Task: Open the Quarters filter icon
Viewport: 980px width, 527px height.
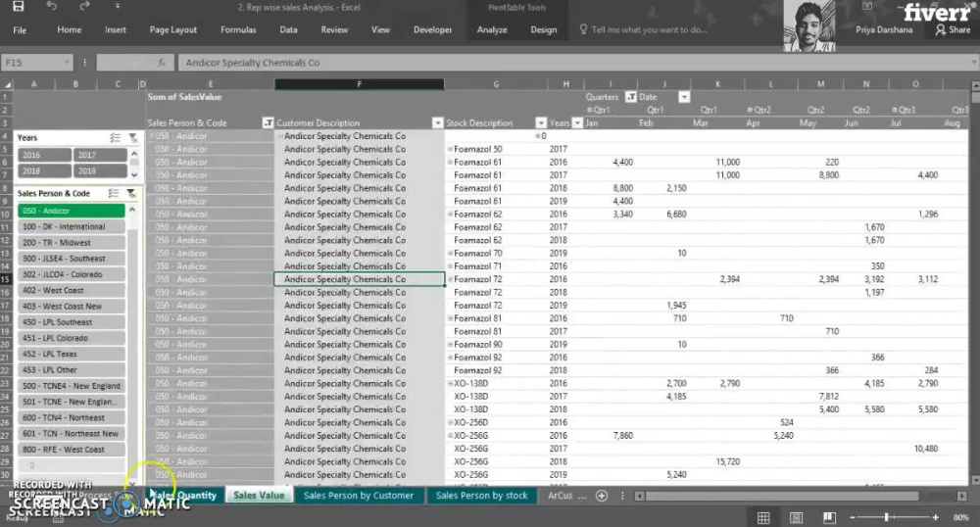Action: pos(630,97)
